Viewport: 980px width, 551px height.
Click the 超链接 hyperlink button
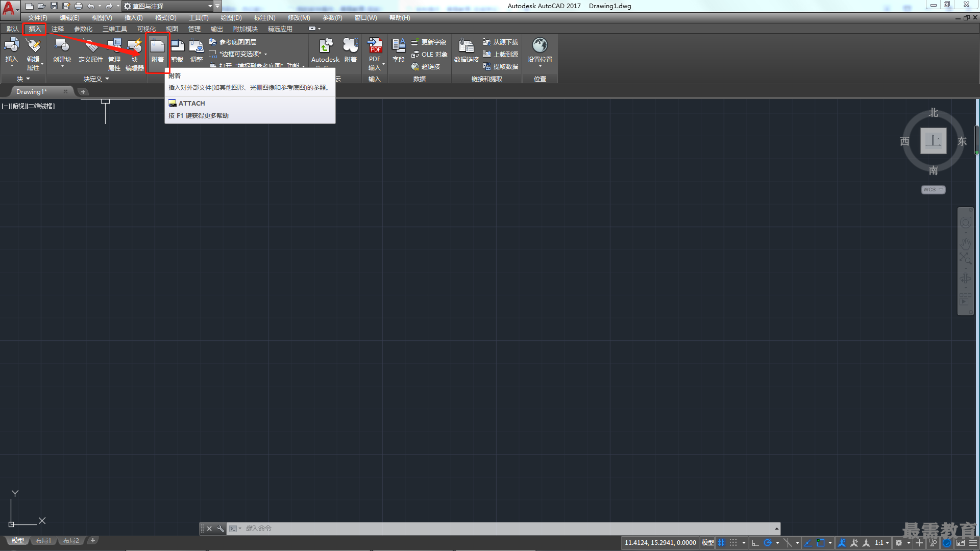426,67
